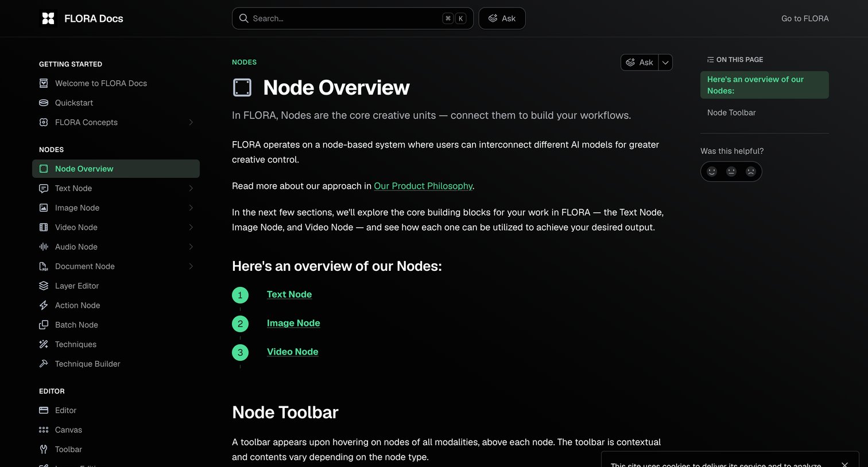Screen dimensions: 868x467
Task: Open Quickstart page in sidebar
Action: click(x=116, y=103)
